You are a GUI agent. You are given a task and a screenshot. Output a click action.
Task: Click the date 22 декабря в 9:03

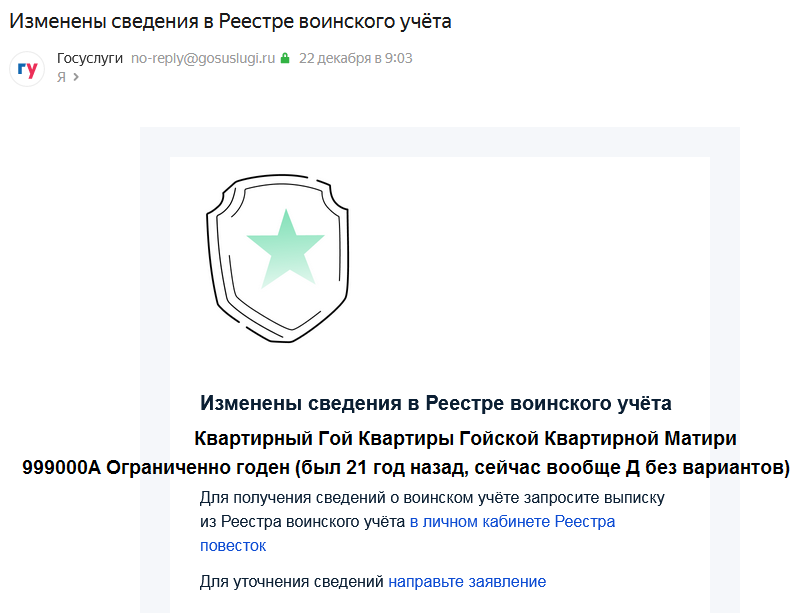click(x=355, y=58)
